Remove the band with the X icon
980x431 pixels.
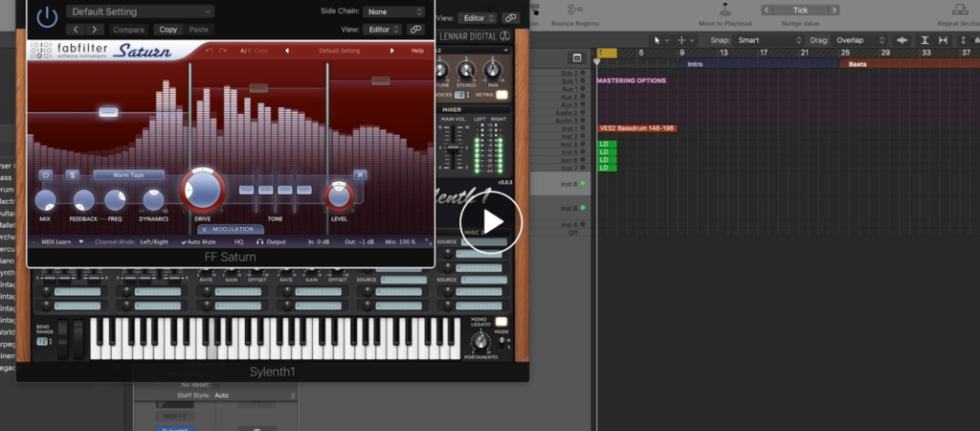[x=360, y=175]
